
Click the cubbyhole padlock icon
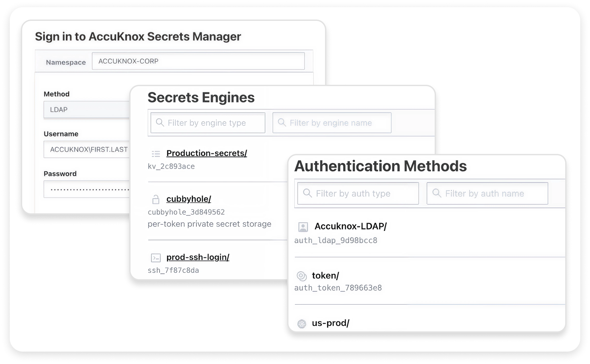coord(156,199)
